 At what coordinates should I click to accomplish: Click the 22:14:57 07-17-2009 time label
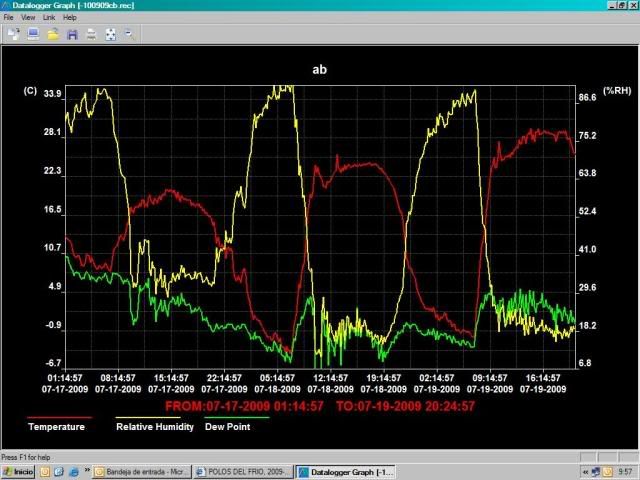point(224,384)
